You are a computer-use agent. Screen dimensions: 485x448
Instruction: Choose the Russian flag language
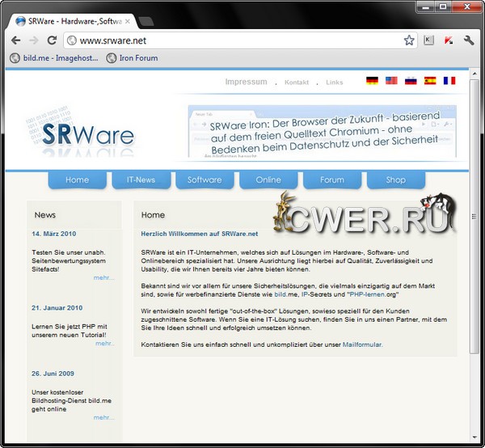click(x=411, y=81)
